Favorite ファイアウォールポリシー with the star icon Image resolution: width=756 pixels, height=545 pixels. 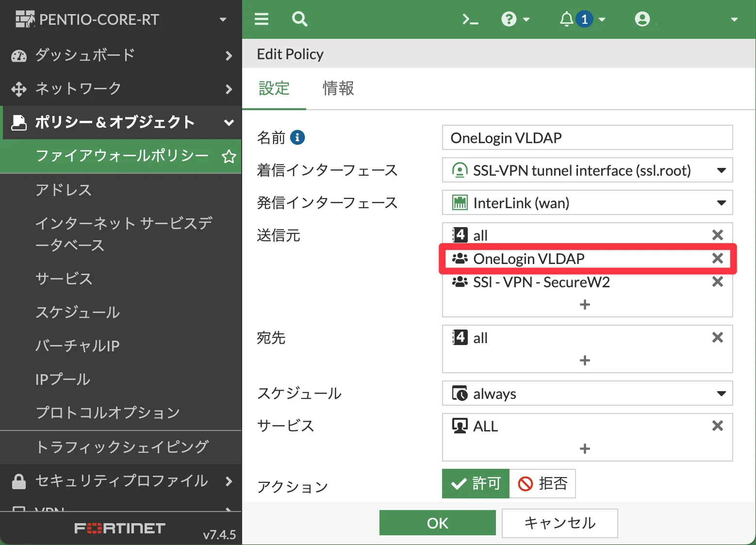click(229, 156)
